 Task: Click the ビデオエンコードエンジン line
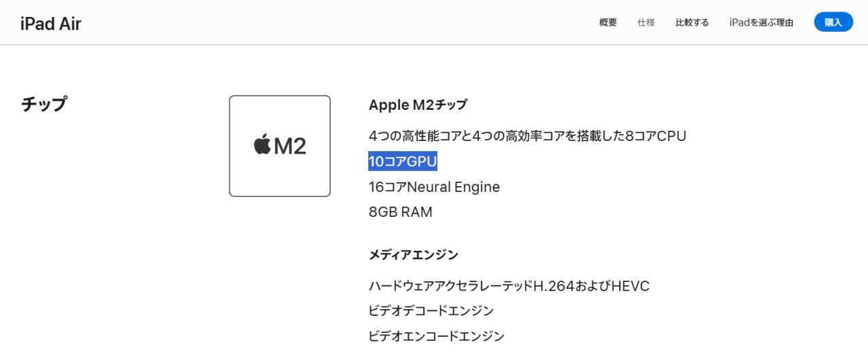pos(436,336)
